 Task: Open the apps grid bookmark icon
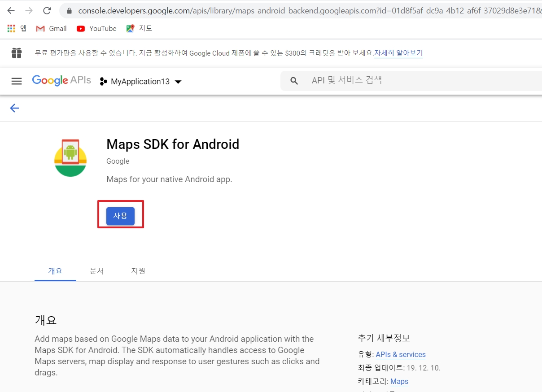(x=12, y=28)
